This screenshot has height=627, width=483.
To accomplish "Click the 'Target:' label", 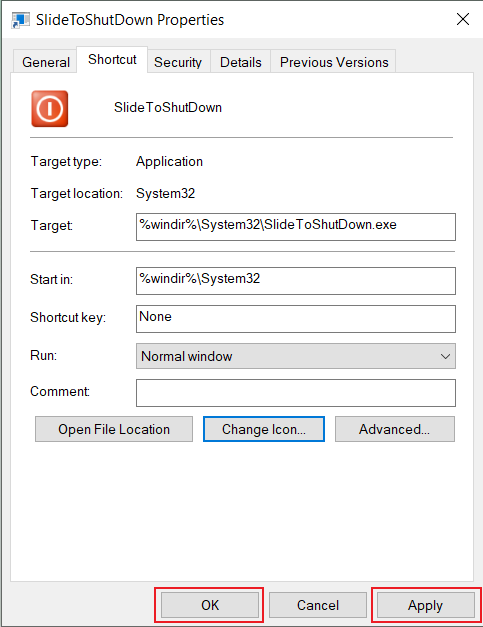I will (x=52, y=226).
